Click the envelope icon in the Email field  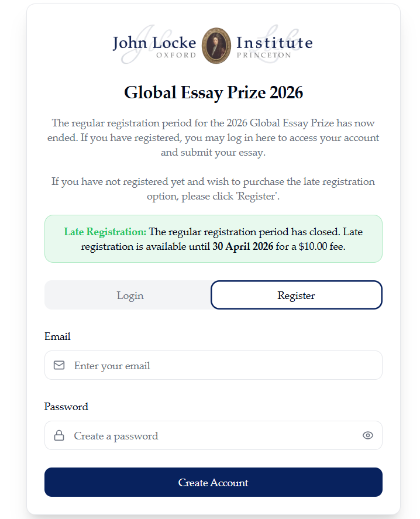(59, 365)
